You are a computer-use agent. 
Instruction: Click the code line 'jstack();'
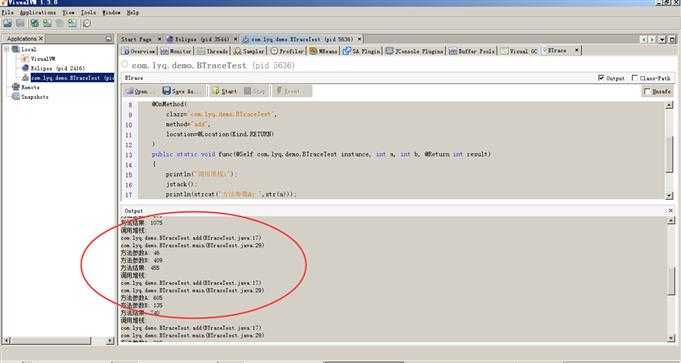[x=182, y=185]
